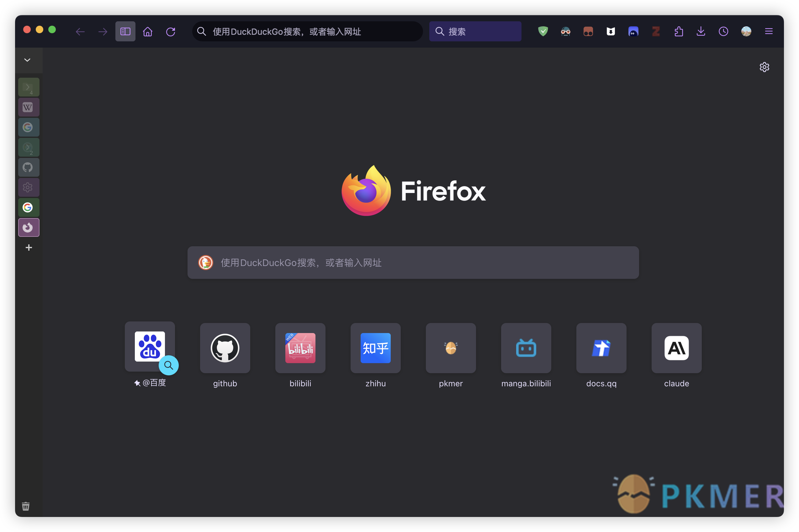Switch to the dimmed Google tab on blue
The image size is (799, 532).
point(29,127)
